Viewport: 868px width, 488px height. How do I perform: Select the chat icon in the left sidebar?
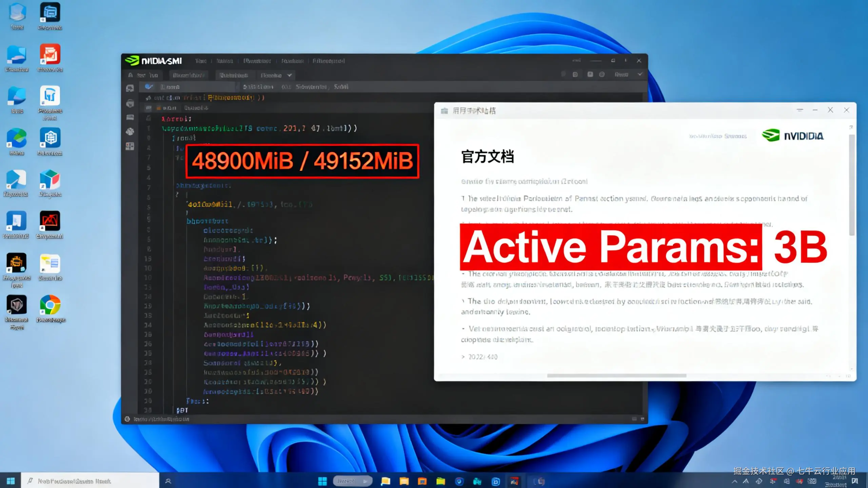coord(129,88)
